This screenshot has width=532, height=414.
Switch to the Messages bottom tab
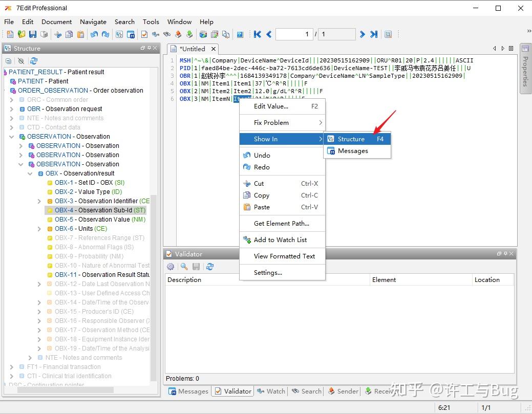pyautogui.click(x=188, y=391)
